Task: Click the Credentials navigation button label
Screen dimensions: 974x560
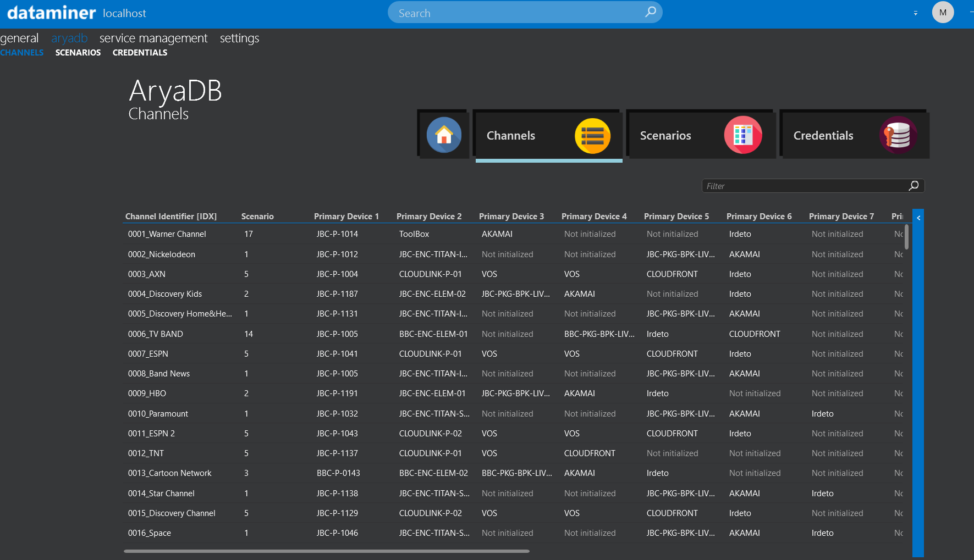Action: (x=823, y=136)
